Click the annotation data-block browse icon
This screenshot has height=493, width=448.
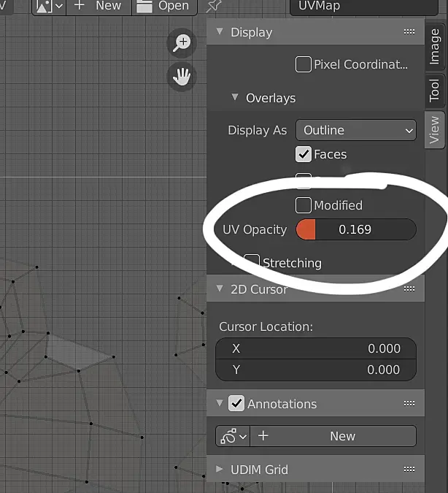tap(233, 436)
